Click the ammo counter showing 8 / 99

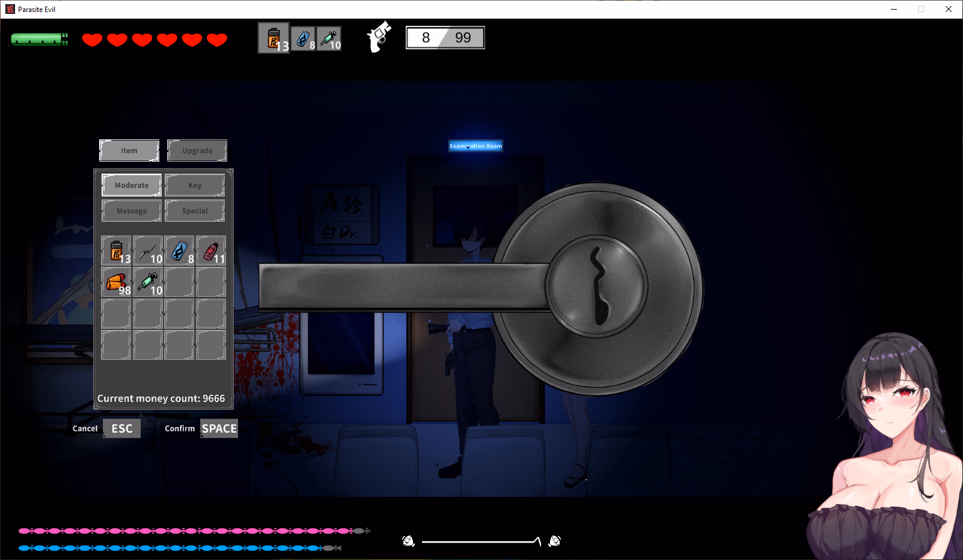pyautogui.click(x=445, y=38)
